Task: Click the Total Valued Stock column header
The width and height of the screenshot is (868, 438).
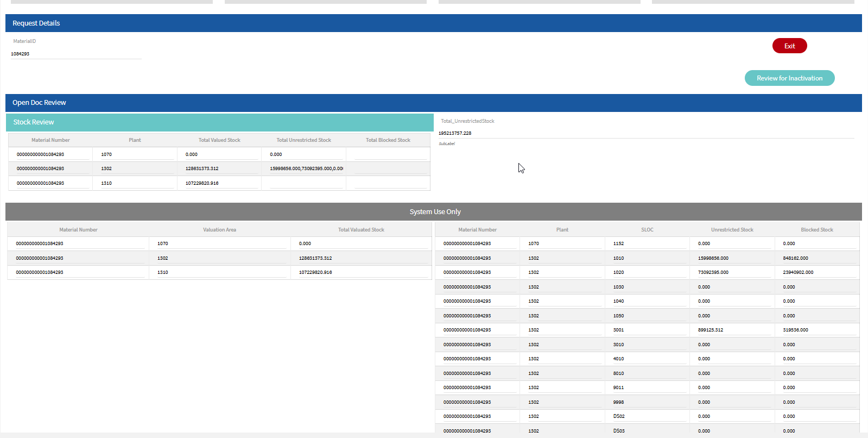Action: (219, 140)
